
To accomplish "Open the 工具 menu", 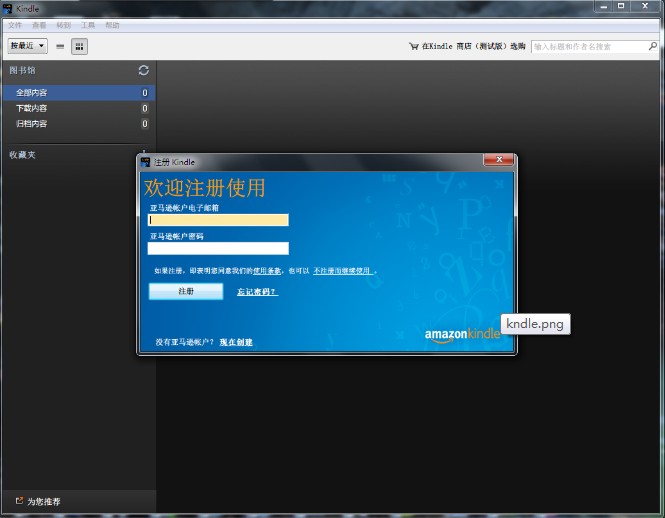I will (x=88, y=24).
